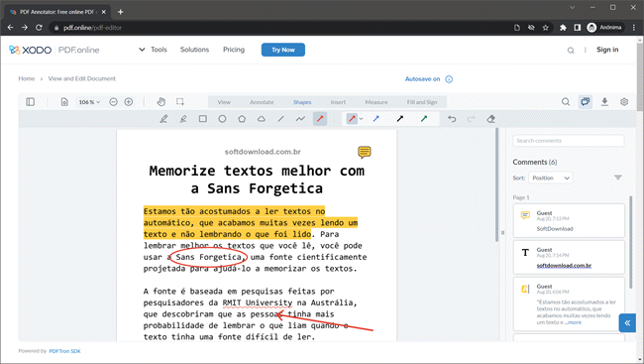Switch to the Insert tab
Viewport: 644px width, 364px height.
coord(338,102)
